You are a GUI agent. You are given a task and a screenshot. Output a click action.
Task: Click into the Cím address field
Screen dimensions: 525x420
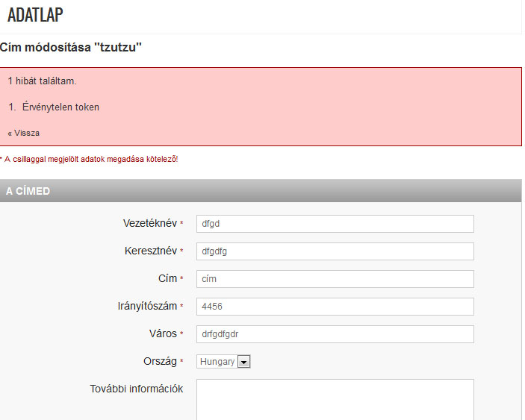(x=335, y=279)
